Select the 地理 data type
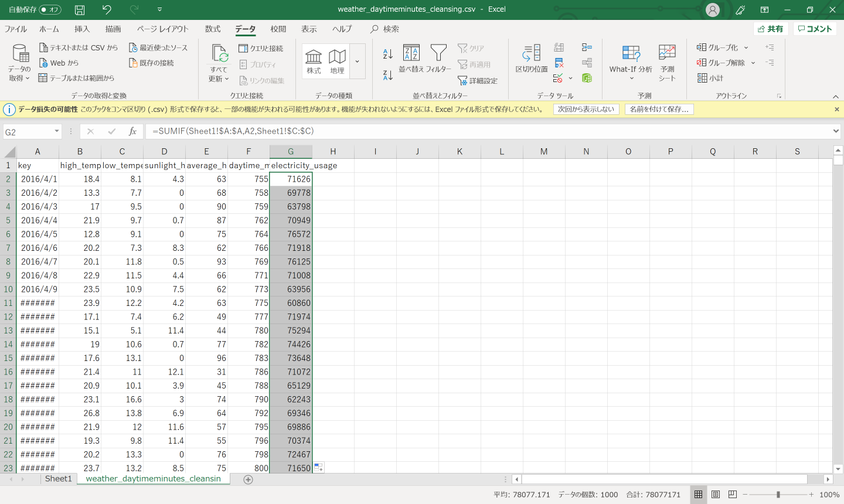The width and height of the screenshot is (844, 504). [x=337, y=62]
